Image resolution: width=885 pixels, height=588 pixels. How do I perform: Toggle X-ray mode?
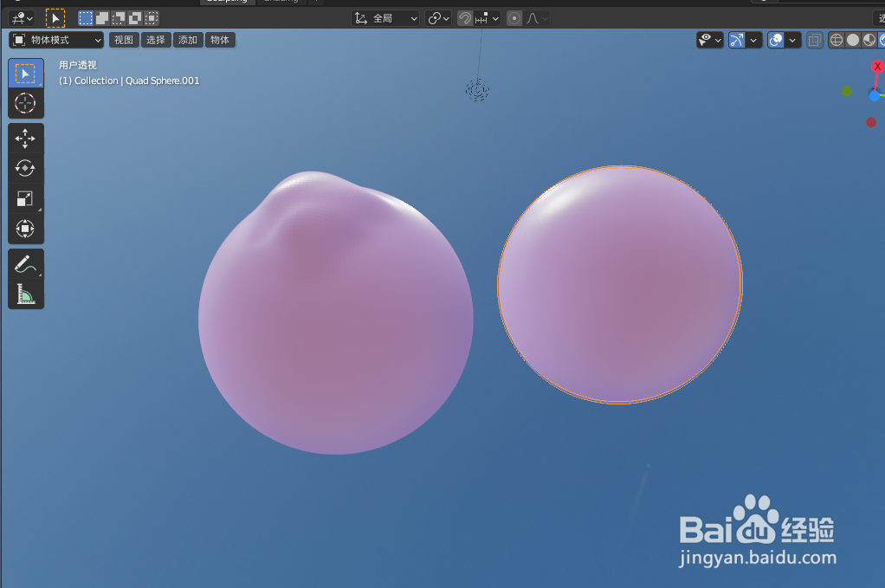pyautogui.click(x=815, y=40)
